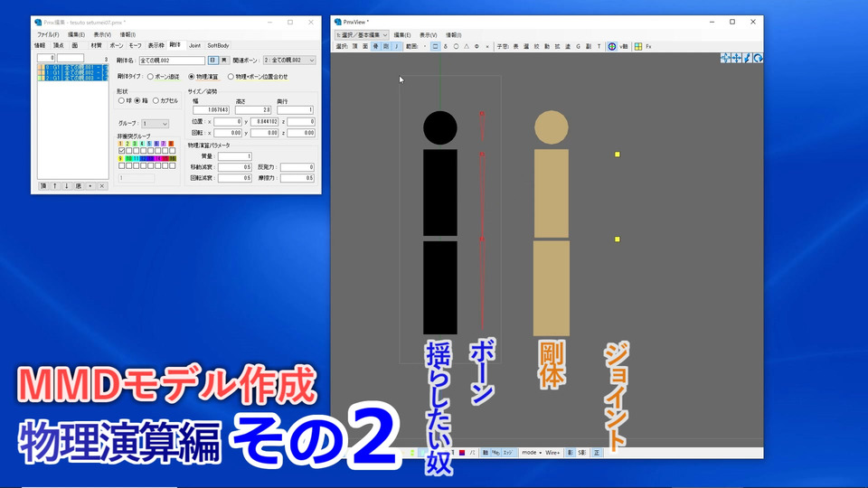Select the rectangle range selection tool

pyautogui.click(x=435, y=46)
